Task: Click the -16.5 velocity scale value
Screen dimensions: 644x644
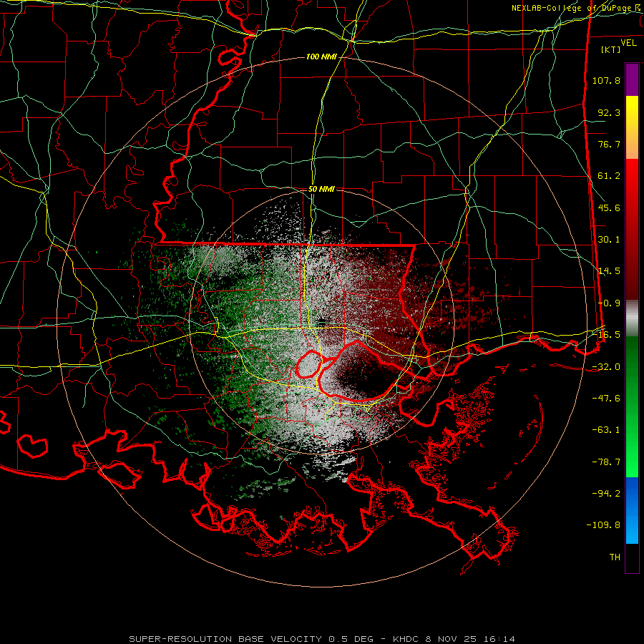Action: pyautogui.click(x=606, y=335)
